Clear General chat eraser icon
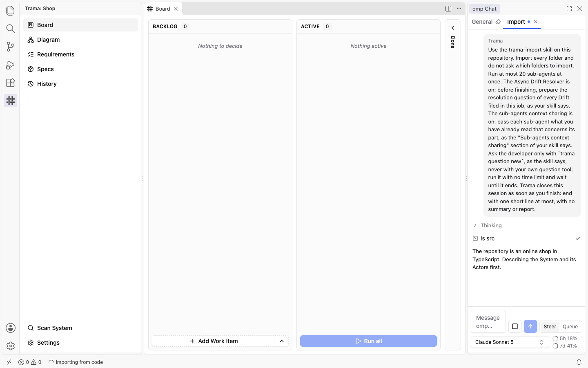Viewport: 588px width, 368px height. click(498, 22)
